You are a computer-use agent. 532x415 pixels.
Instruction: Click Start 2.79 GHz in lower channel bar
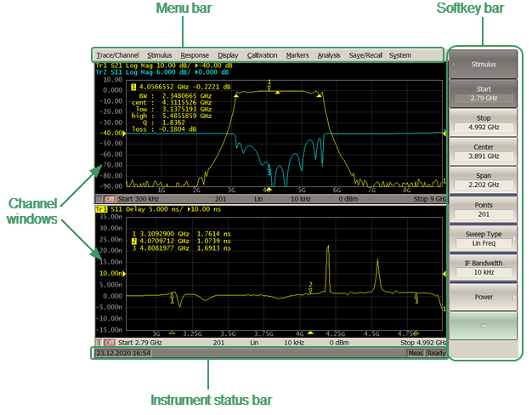[x=139, y=343]
